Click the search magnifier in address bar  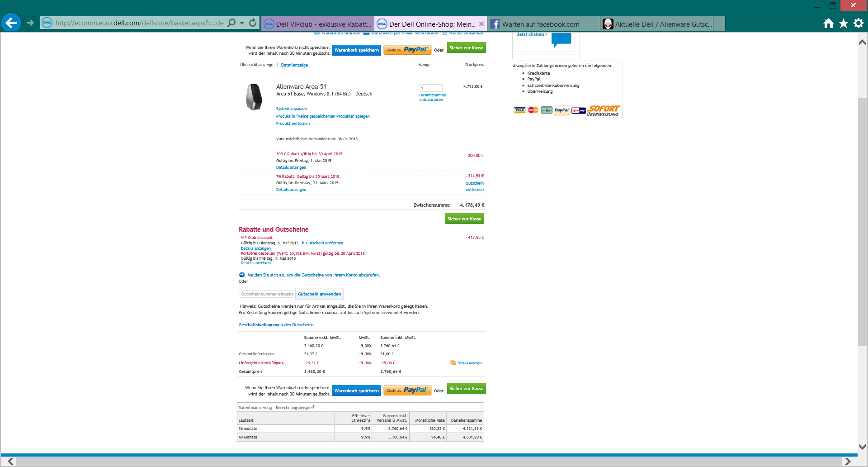click(x=231, y=23)
